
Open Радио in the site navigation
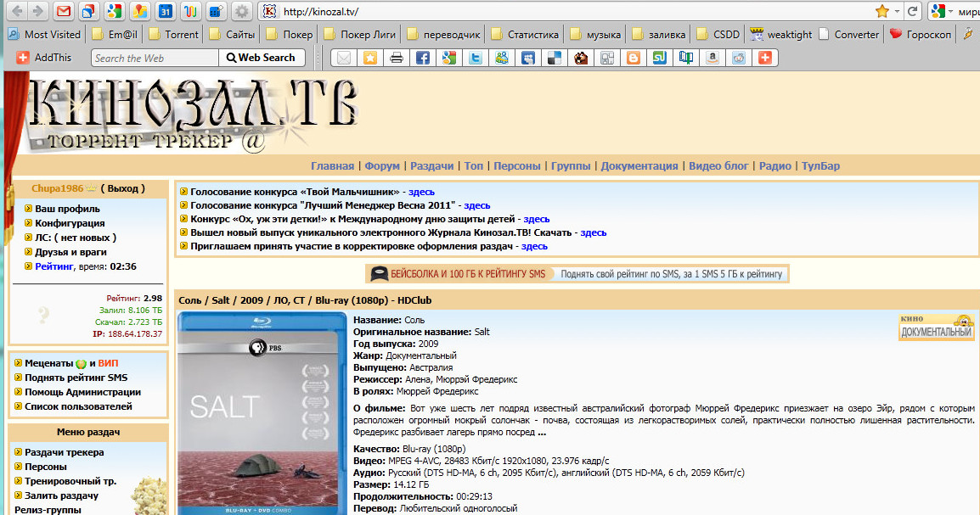(x=775, y=166)
